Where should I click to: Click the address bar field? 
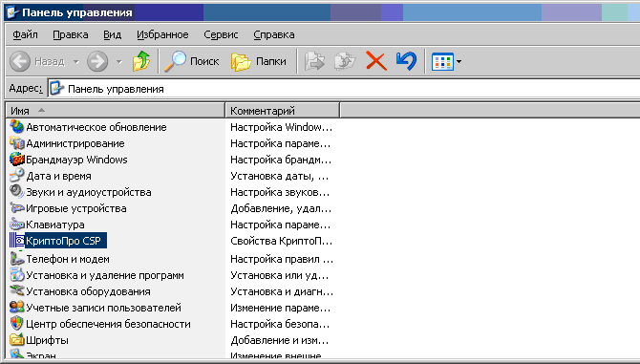344,89
